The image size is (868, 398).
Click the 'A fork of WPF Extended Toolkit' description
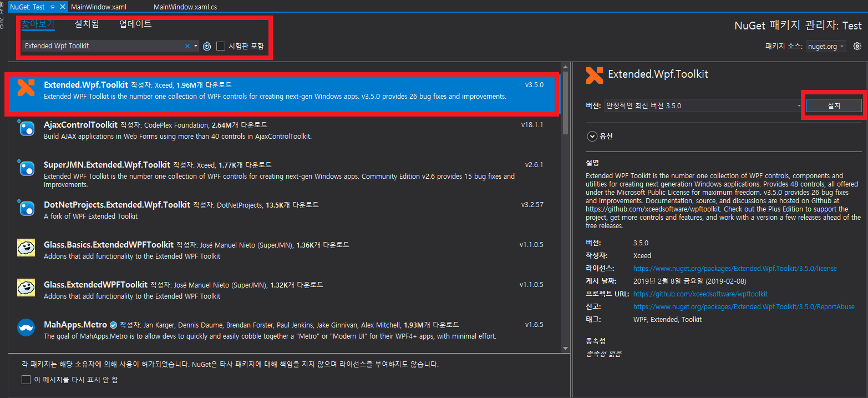[x=90, y=216]
